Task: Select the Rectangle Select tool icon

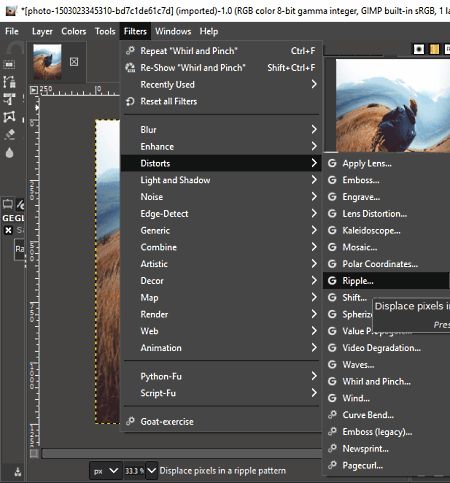Action: click(x=9, y=64)
